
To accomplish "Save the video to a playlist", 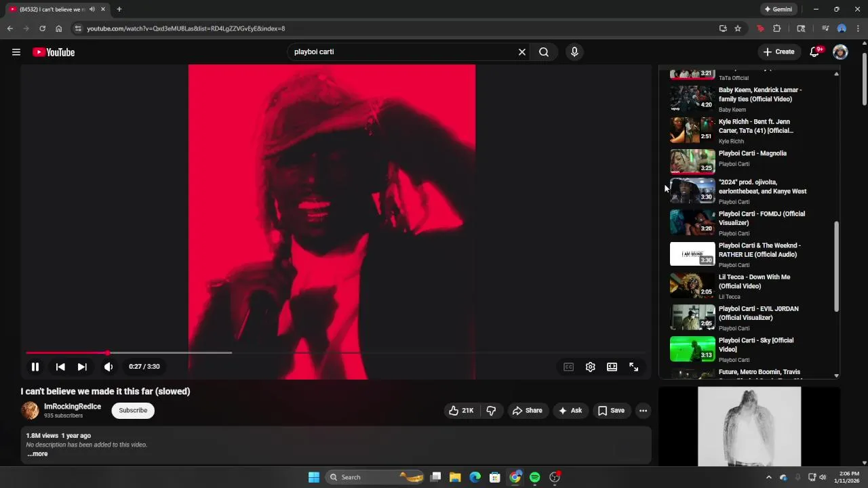I will pyautogui.click(x=611, y=411).
